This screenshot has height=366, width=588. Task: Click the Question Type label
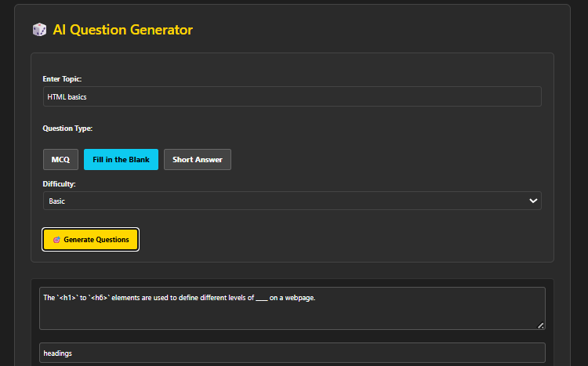pos(67,128)
